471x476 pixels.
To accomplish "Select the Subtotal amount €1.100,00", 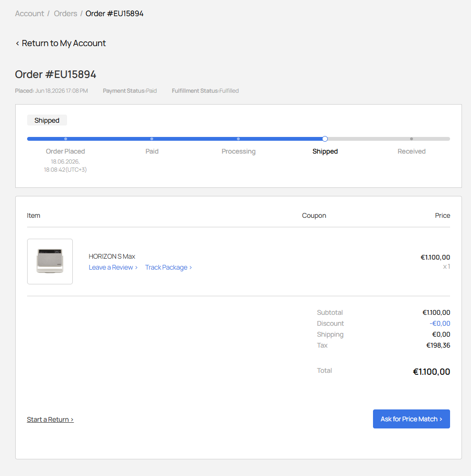I will click(436, 312).
